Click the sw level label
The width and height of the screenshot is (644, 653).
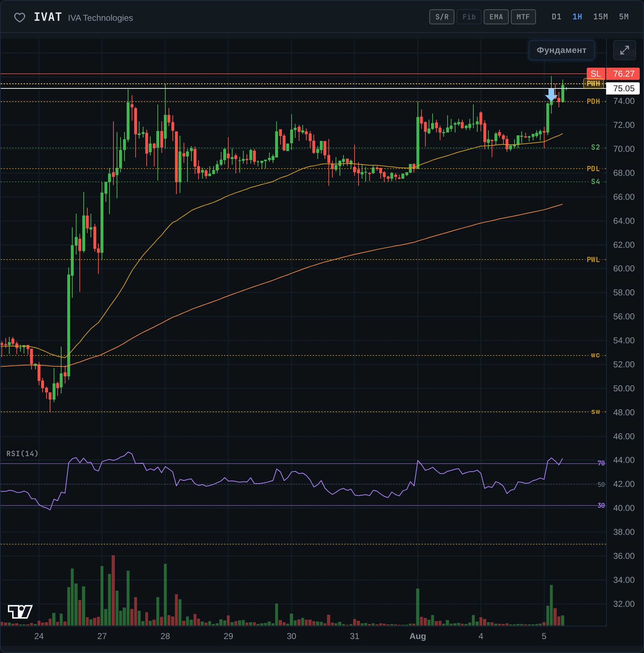tap(595, 412)
